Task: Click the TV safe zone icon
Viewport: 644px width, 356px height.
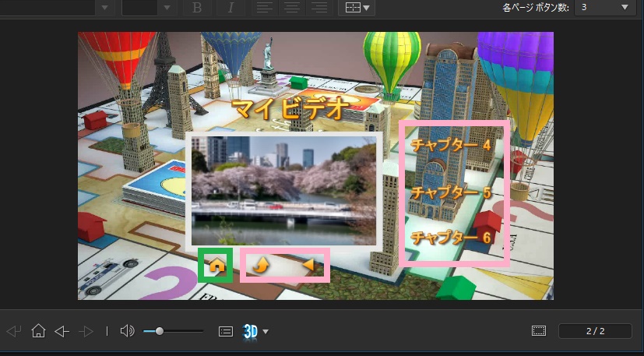Action: pyautogui.click(x=539, y=331)
